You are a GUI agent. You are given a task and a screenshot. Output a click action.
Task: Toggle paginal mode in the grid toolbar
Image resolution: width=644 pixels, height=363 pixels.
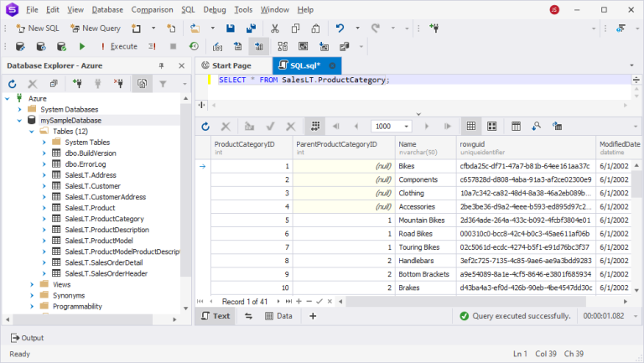pos(315,127)
